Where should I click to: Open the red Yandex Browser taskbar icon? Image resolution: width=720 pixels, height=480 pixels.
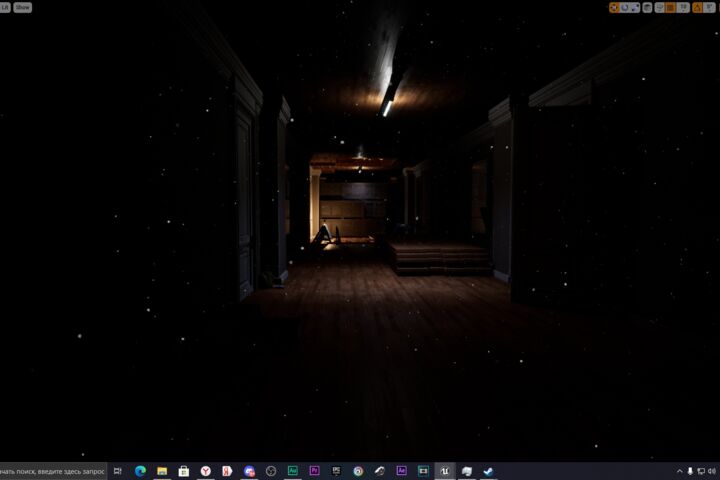tap(206, 471)
